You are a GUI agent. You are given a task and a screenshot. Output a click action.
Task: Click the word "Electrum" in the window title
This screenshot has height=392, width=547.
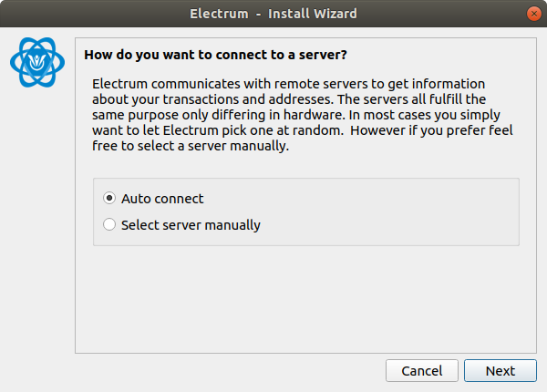coord(219,14)
